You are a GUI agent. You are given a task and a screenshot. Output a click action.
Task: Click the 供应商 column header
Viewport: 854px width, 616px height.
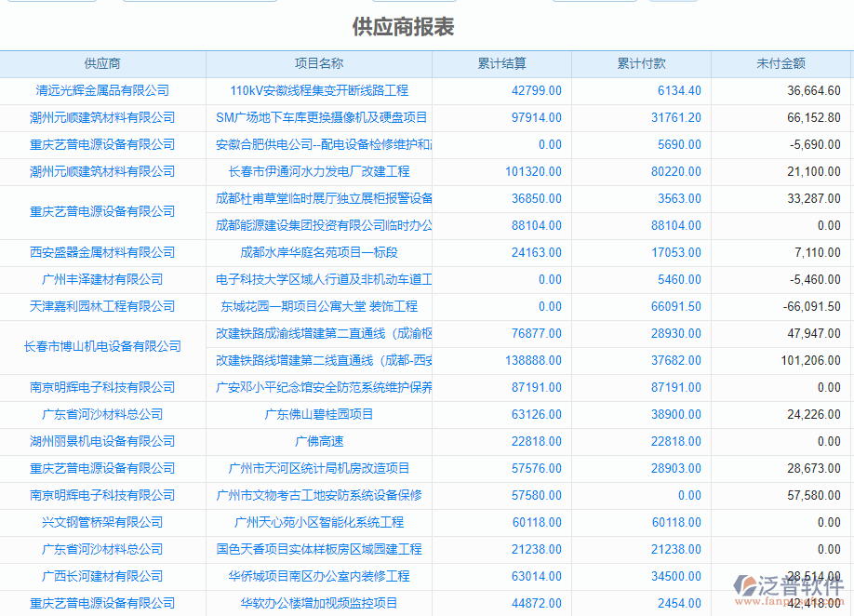102,63
